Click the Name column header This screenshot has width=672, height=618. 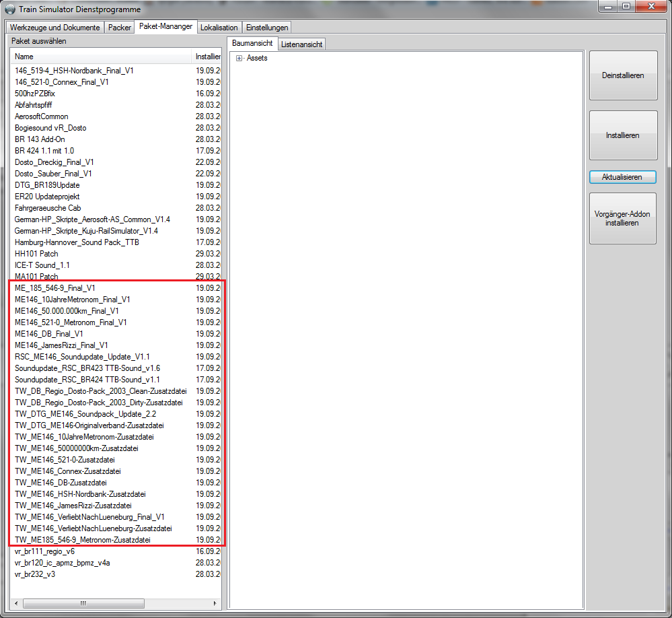coord(101,57)
